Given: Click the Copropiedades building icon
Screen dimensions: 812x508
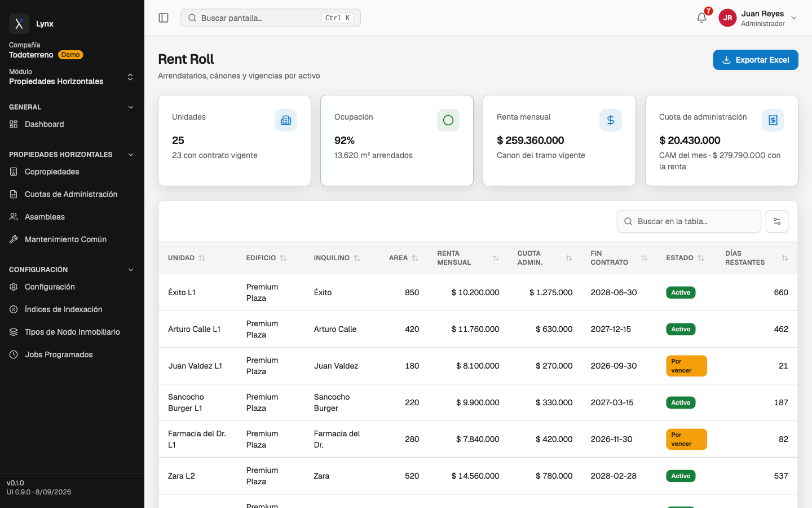Looking at the screenshot, I should (x=14, y=172).
